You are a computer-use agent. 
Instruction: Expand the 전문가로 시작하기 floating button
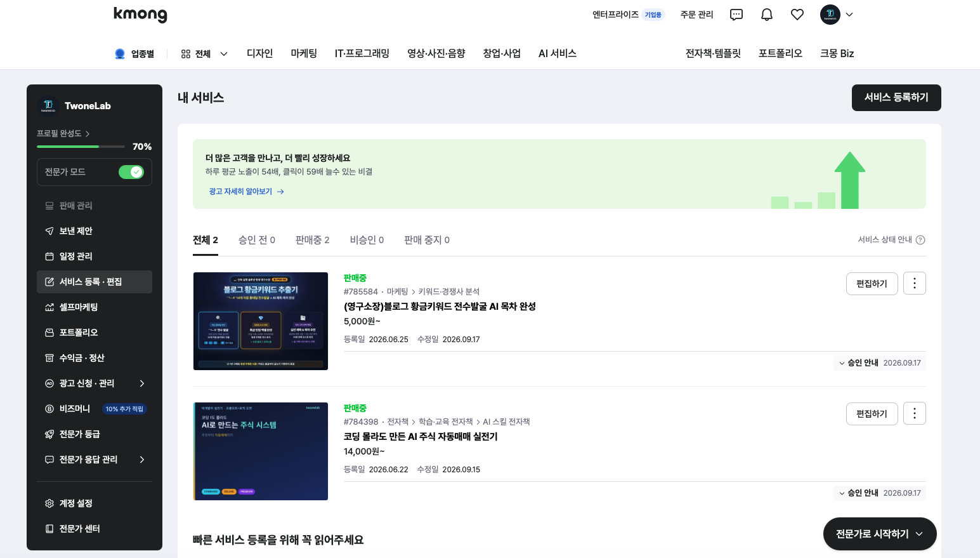pyautogui.click(x=880, y=534)
